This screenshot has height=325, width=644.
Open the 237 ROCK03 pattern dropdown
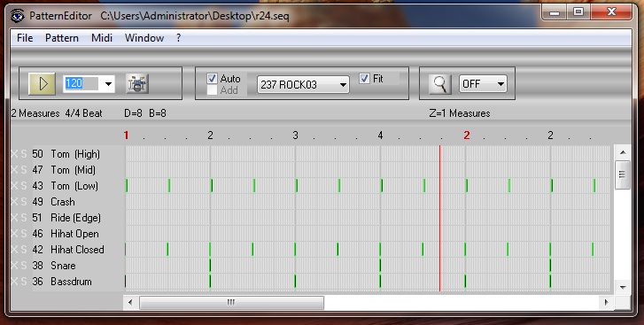point(343,85)
